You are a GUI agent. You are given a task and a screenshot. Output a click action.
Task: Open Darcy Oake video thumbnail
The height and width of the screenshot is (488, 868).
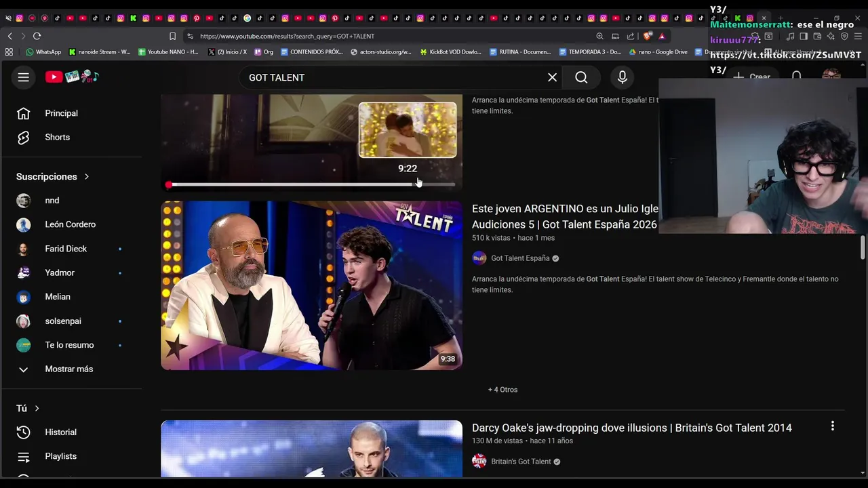(x=311, y=449)
